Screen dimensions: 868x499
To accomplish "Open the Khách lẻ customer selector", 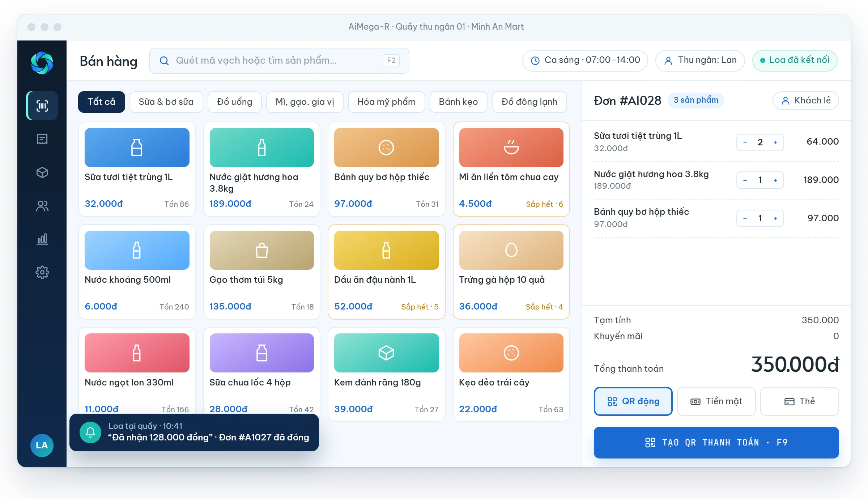I will click(806, 101).
